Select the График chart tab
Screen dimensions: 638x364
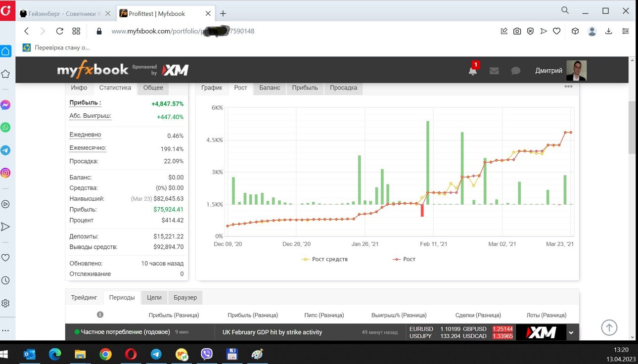pos(212,88)
